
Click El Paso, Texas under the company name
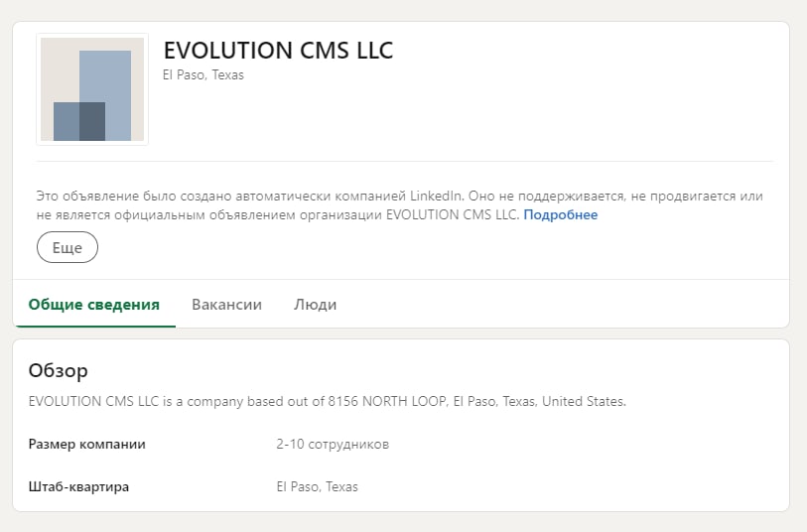pos(203,75)
